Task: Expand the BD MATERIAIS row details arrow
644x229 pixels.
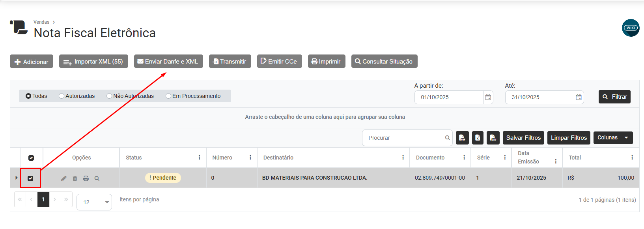Action: [16, 178]
